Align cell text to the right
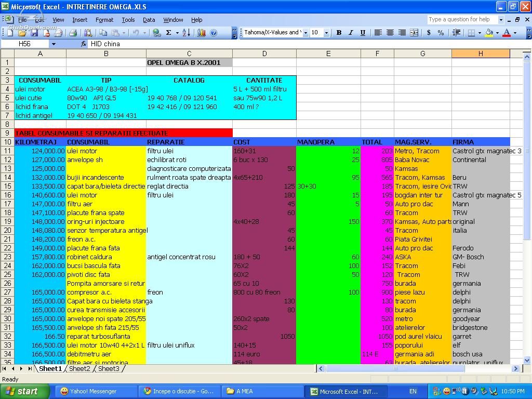Viewport: 532px width, 399px height. tap(402, 33)
